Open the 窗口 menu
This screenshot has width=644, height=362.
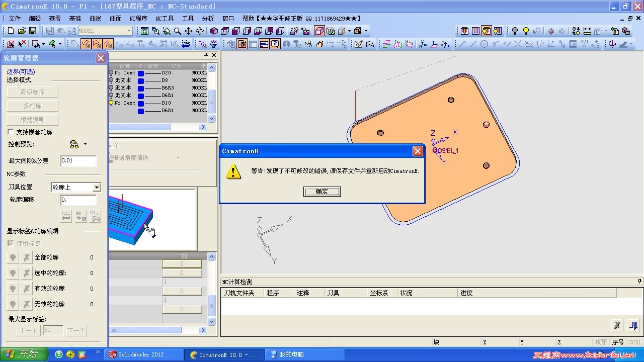click(x=228, y=19)
